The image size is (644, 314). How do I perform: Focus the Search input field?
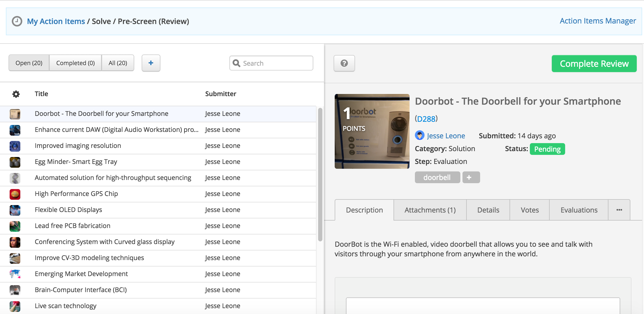coord(271,63)
